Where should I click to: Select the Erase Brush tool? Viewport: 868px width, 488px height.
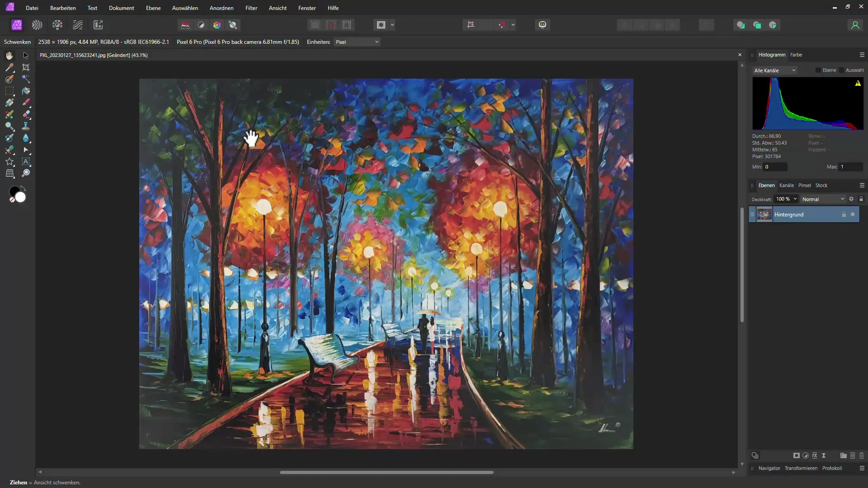click(x=26, y=114)
